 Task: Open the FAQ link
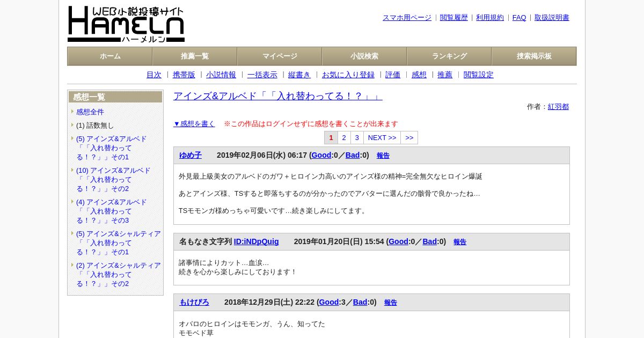tap(519, 18)
